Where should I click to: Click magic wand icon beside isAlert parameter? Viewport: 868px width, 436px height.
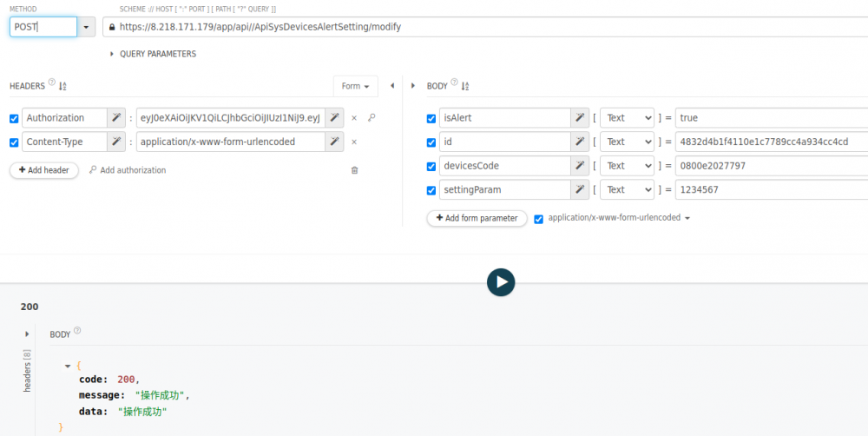click(579, 118)
